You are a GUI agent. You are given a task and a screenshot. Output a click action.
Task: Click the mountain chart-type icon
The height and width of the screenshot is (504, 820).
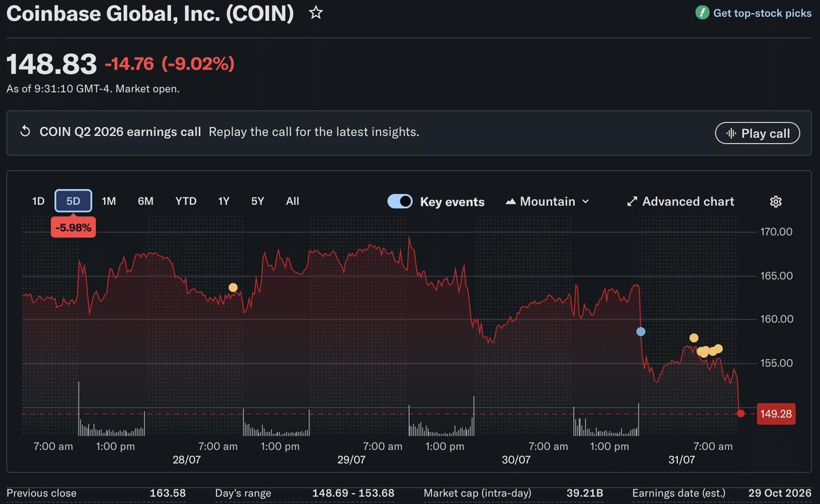tap(510, 201)
